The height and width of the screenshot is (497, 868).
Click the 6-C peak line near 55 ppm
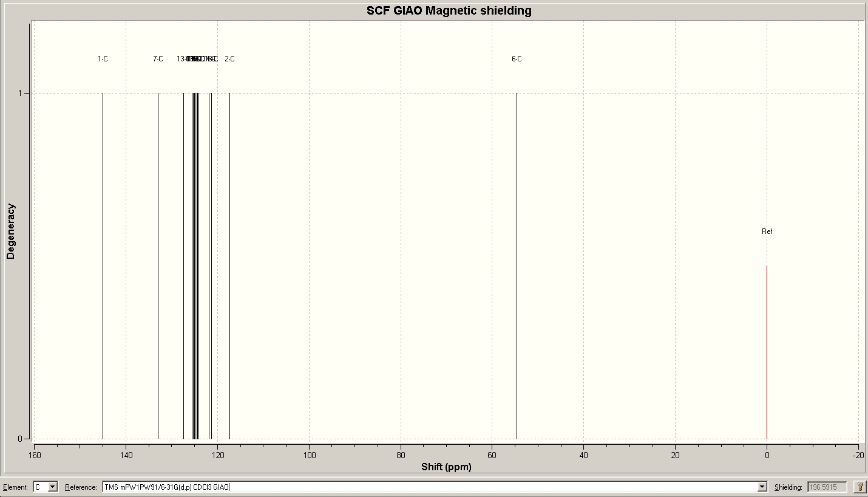coord(517,266)
